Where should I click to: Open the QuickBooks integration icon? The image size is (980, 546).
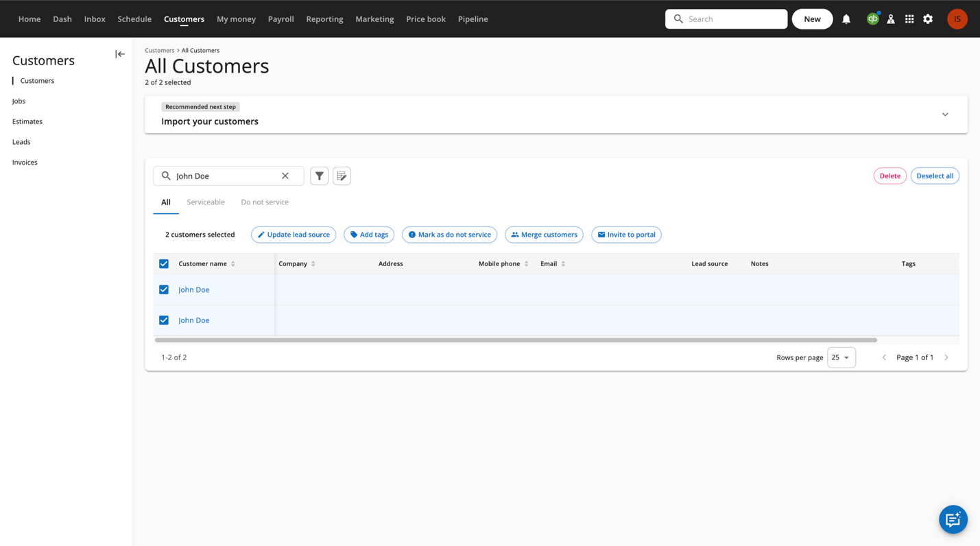[872, 19]
